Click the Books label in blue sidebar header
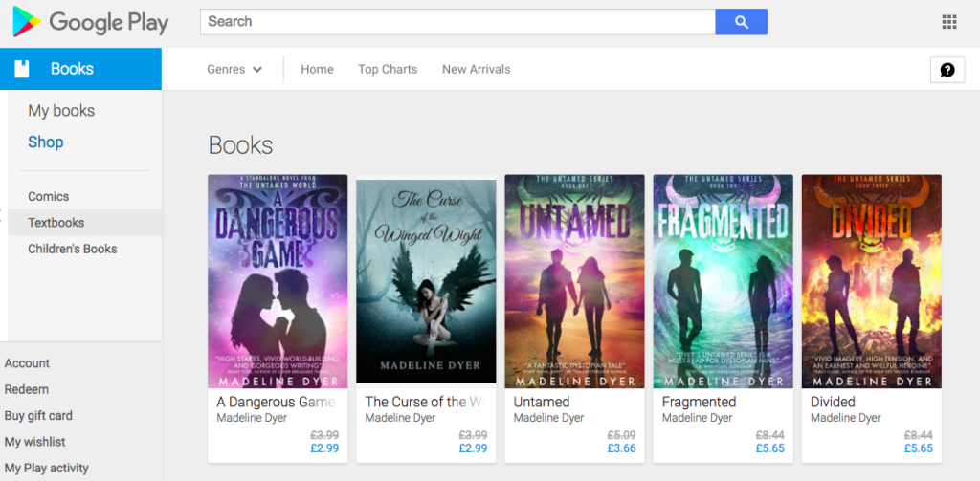Viewport: 980px width, 481px height. 72,69
